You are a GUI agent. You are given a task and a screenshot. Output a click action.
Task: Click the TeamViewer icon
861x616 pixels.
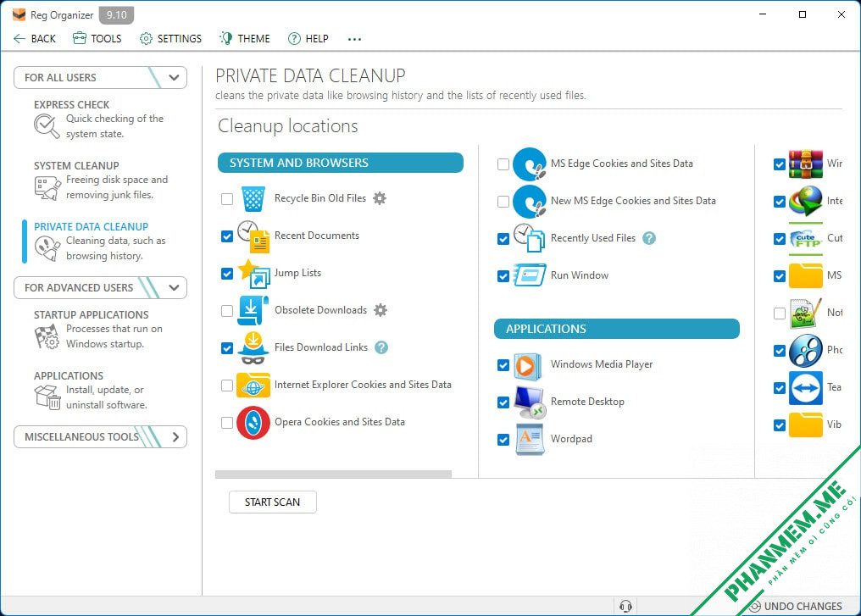[806, 388]
